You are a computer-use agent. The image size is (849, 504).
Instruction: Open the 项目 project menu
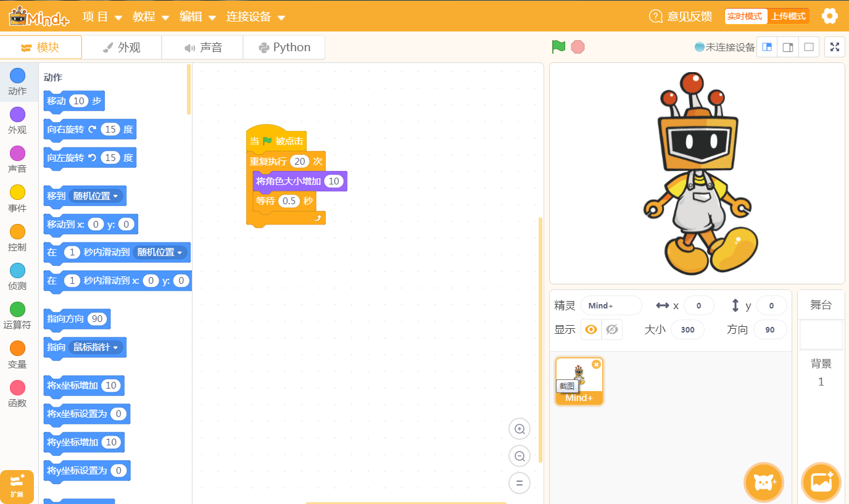(x=102, y=17)
